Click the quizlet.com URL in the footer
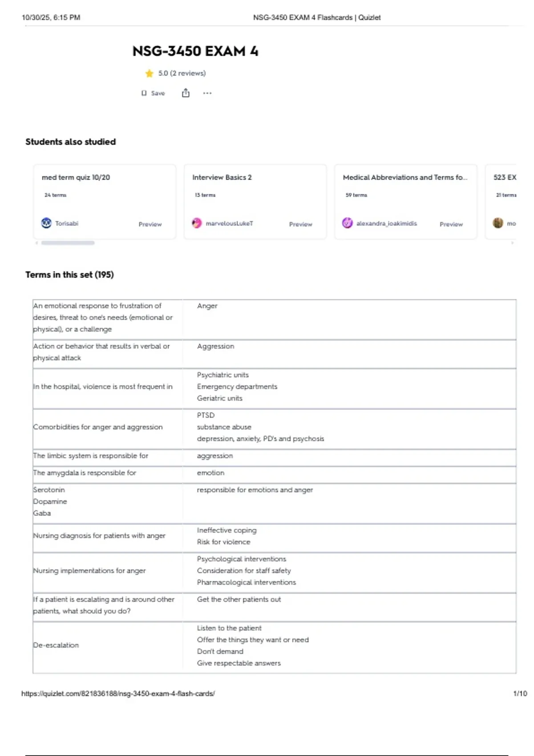The height and width of the screenshot is (756, 534). click(x=118, y=693)
